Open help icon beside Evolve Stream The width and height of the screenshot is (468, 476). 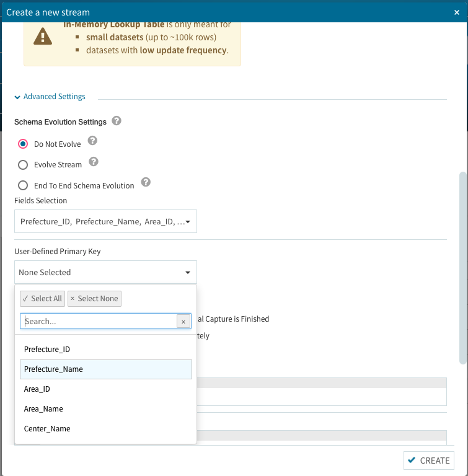[94, 162]
